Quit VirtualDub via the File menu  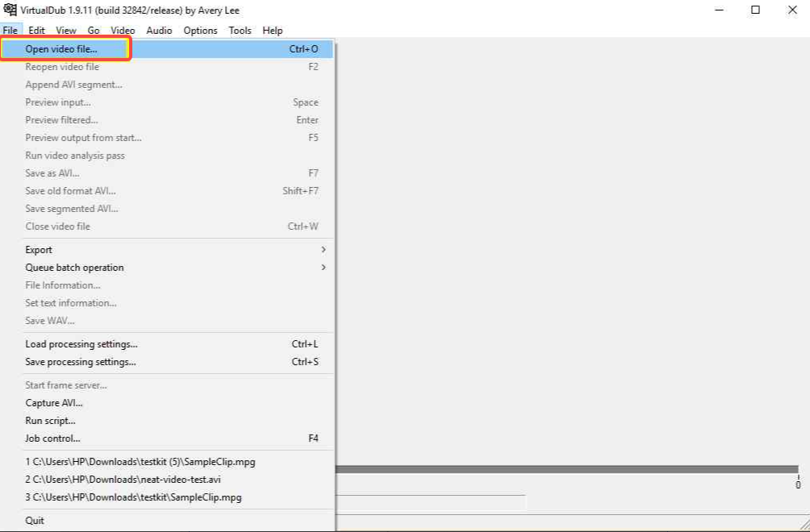(x=34, y=520)
